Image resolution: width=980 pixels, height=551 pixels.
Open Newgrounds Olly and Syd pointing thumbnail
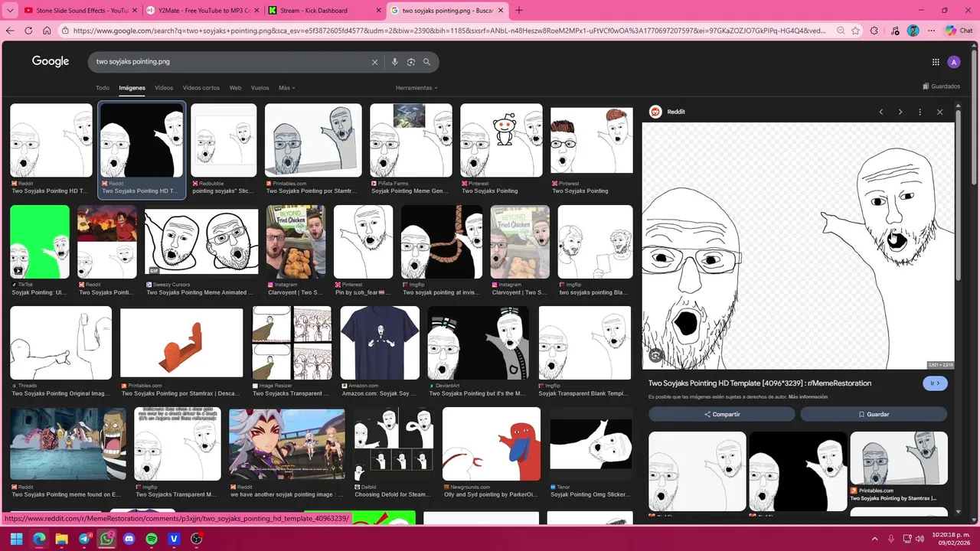492,444
